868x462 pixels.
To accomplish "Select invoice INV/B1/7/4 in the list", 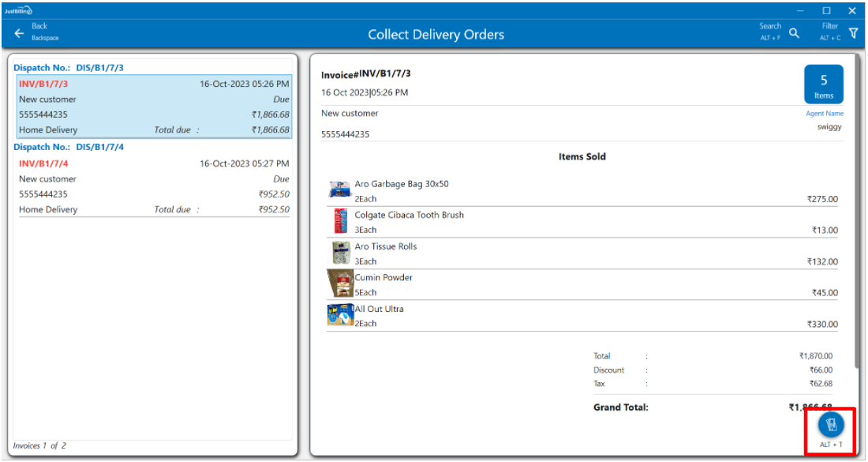I will (x=44, y=163).
